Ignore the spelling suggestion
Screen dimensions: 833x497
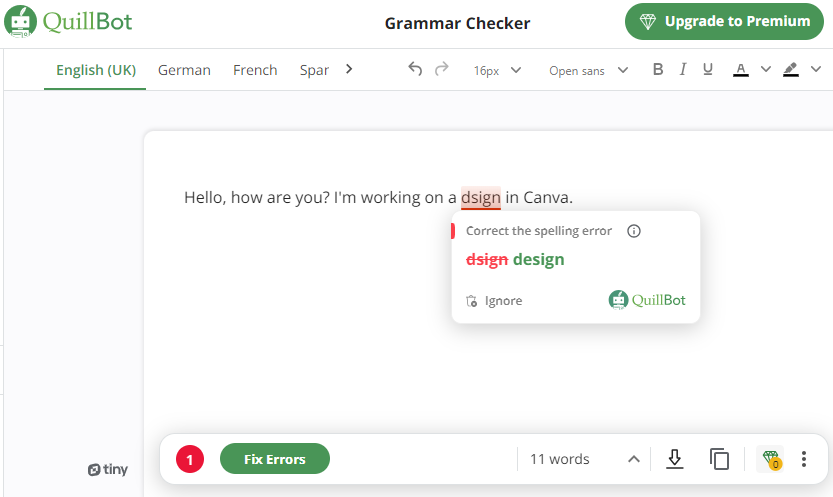(x=494, y=301)
